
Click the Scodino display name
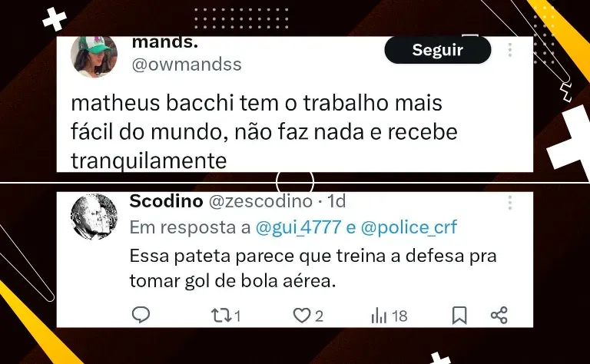pyautogui.click(x=166, y=201)
